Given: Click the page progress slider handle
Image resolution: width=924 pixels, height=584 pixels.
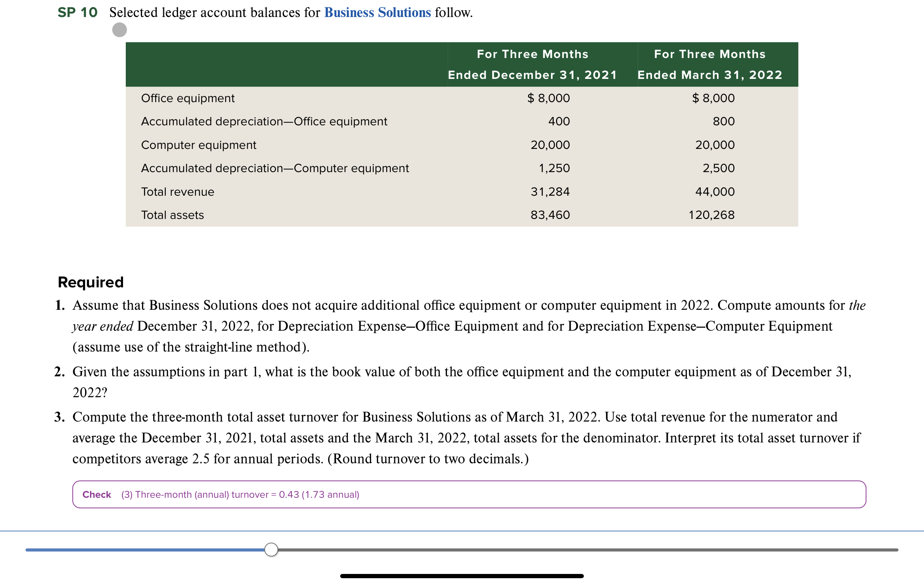Looking at the screenshot, I should pos(271,549).
